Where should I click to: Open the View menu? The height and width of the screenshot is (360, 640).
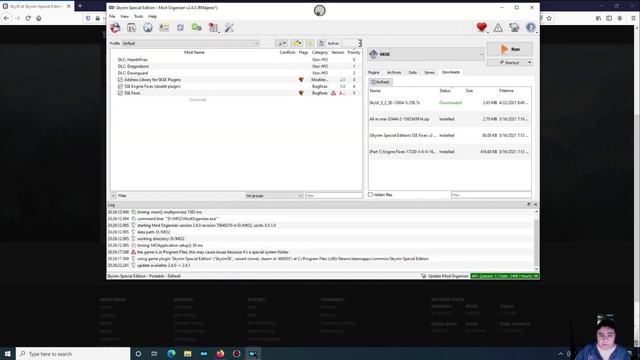pyautogui.click(x=124, y=16)
